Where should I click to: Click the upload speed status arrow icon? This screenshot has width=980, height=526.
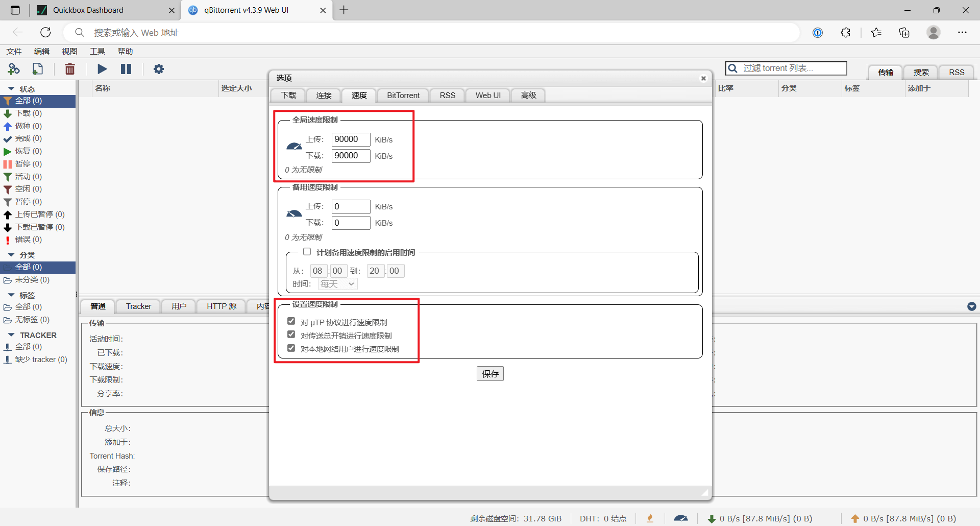855,519
